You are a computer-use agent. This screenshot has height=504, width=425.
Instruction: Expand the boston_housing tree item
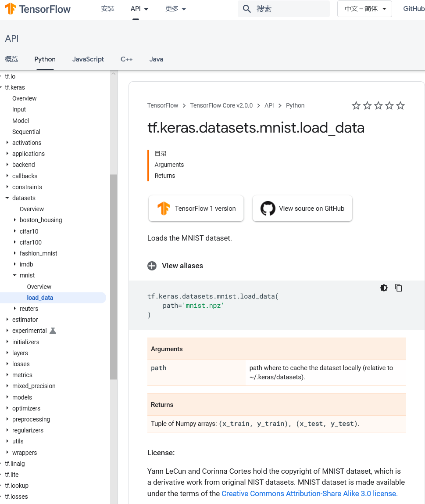[15, 220]
